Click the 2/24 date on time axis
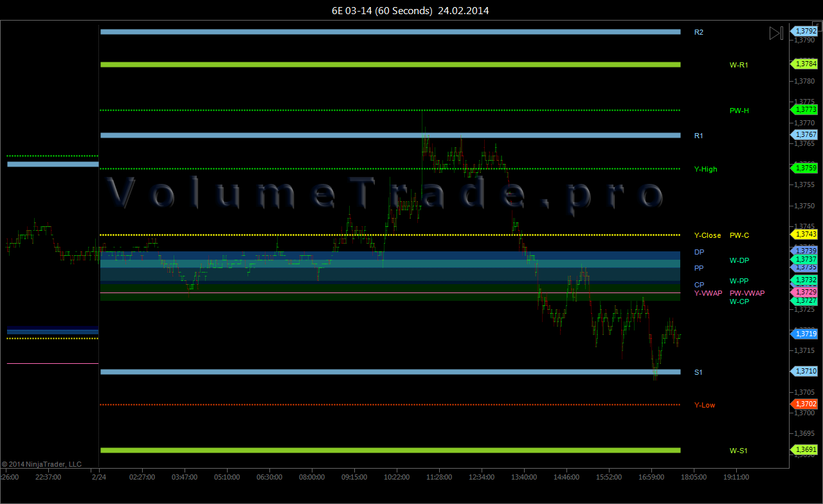Viewport: 823px width, 504px height. 98,477
